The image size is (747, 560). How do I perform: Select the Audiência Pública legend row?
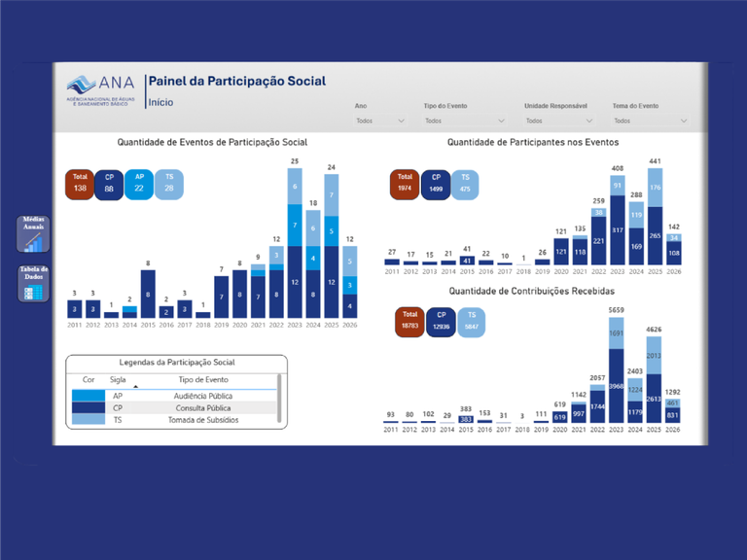click(174, 396)
